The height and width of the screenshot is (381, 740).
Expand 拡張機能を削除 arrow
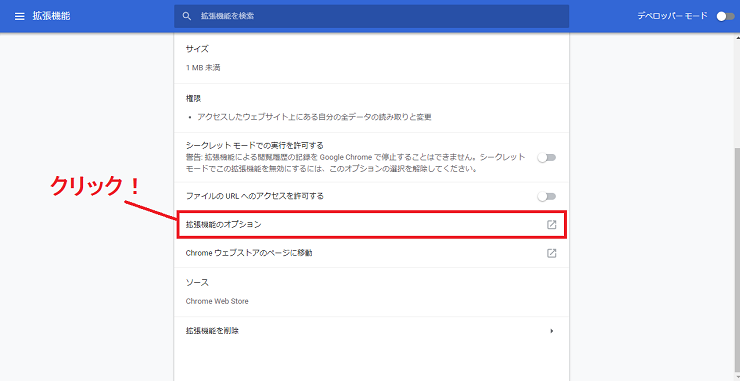pyautogui.click(x=552, y=331)
